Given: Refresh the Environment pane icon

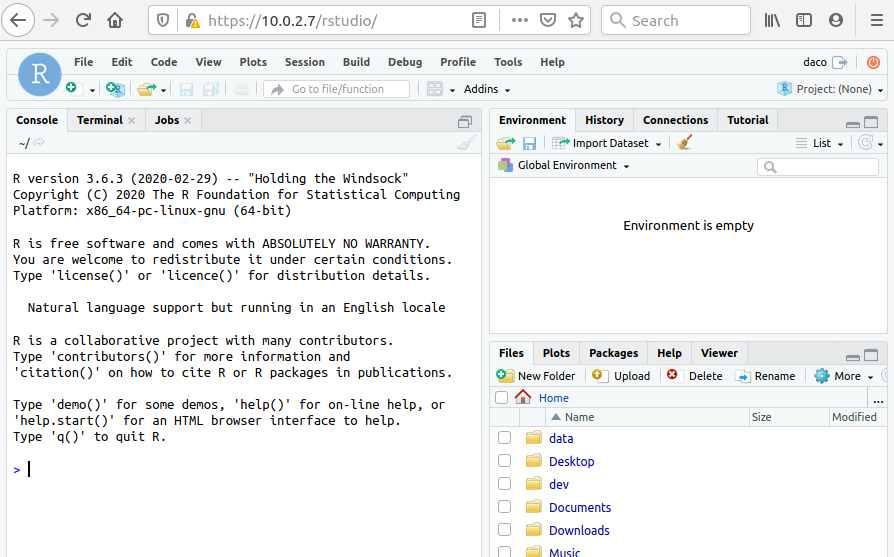Looking at the screenshot, I should pos(865,143).
